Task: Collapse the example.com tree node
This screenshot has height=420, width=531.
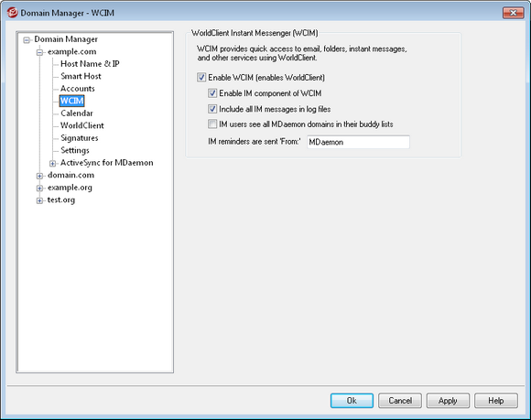Action: 39,52
